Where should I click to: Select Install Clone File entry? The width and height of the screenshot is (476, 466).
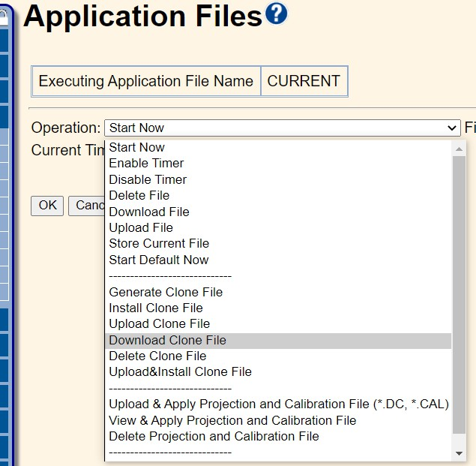coord(156,308)
